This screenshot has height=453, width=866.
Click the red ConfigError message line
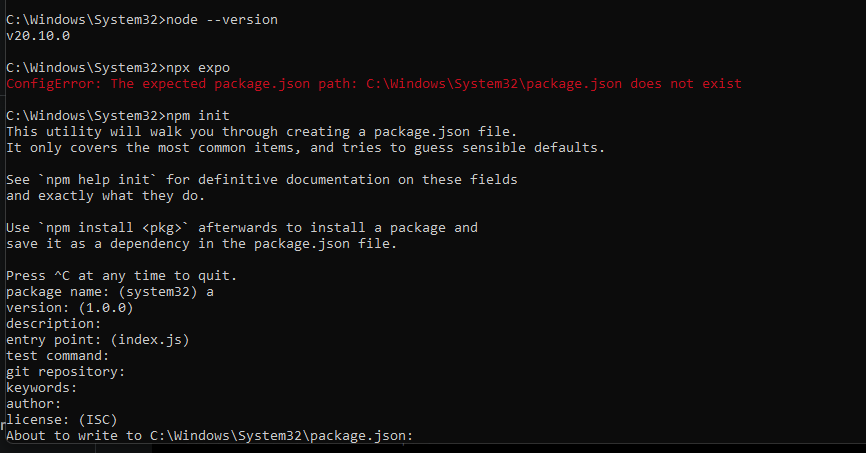(x=374, y=84)
